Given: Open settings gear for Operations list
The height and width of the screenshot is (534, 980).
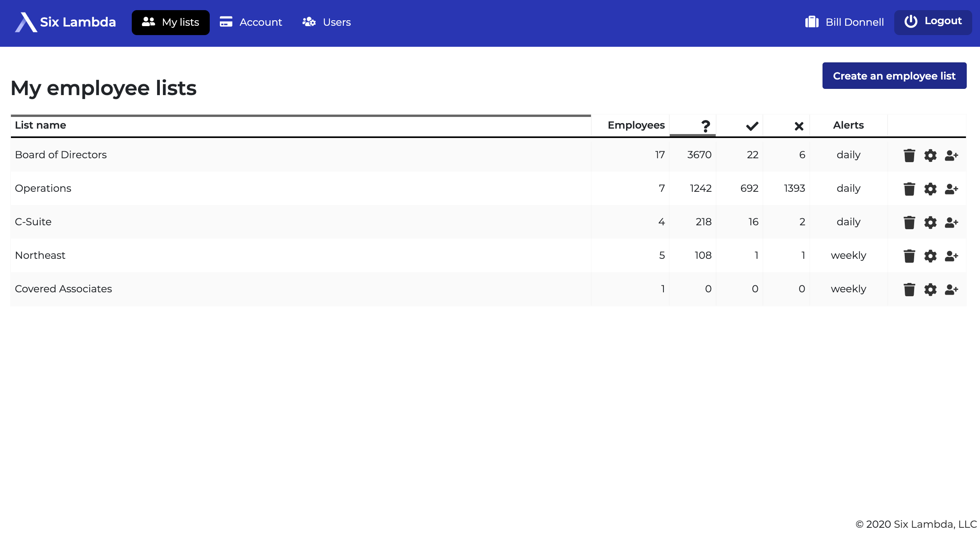Looking at the screenshot, I should click(930, 189).
